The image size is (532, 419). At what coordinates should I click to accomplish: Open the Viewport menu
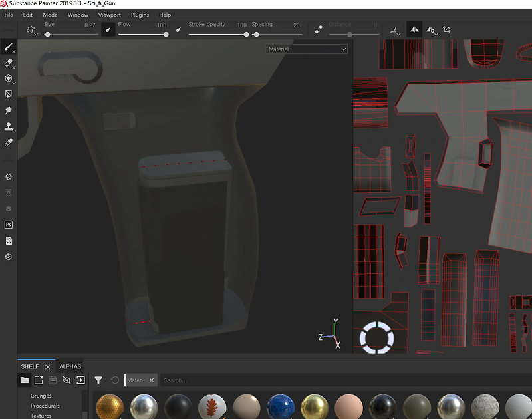pyautogui.click(x=109, y=15)
